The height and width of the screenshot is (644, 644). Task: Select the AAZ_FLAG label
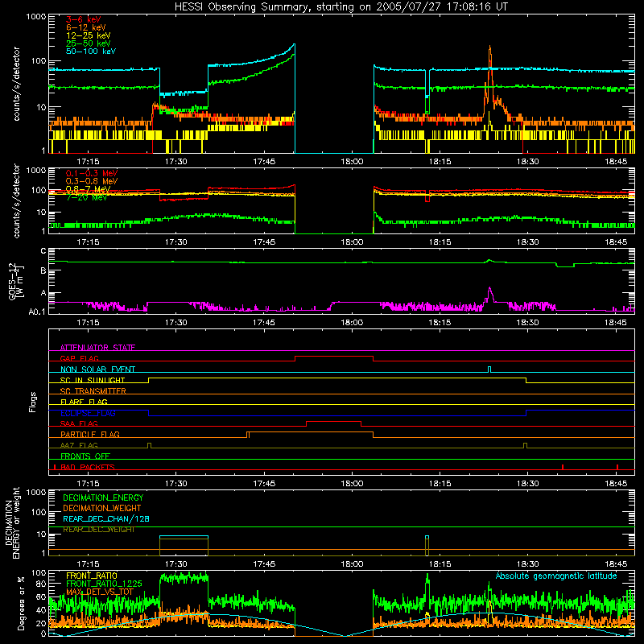(79, 445)
